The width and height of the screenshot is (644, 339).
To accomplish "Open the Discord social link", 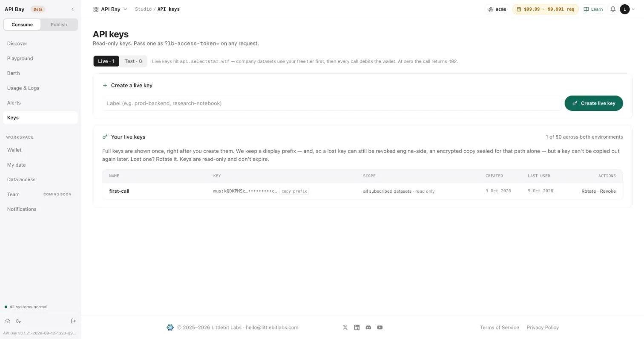I will [368, 327].
